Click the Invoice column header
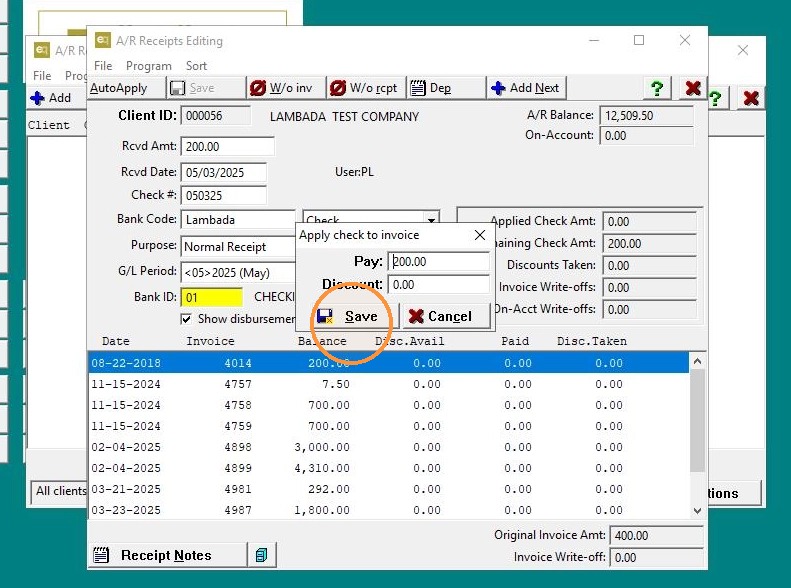791x588 pixels. pos(210,341)
